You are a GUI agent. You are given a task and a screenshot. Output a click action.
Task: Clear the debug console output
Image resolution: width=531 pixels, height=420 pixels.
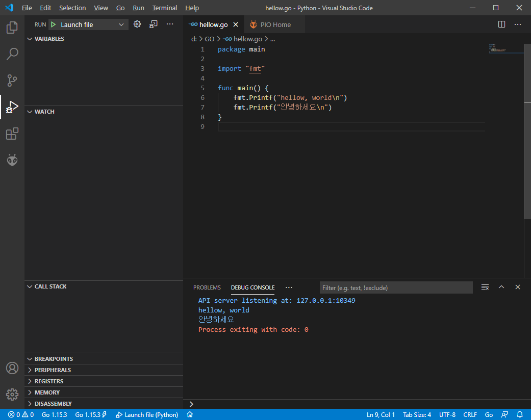pyautogui.click(x=485, y=287)
